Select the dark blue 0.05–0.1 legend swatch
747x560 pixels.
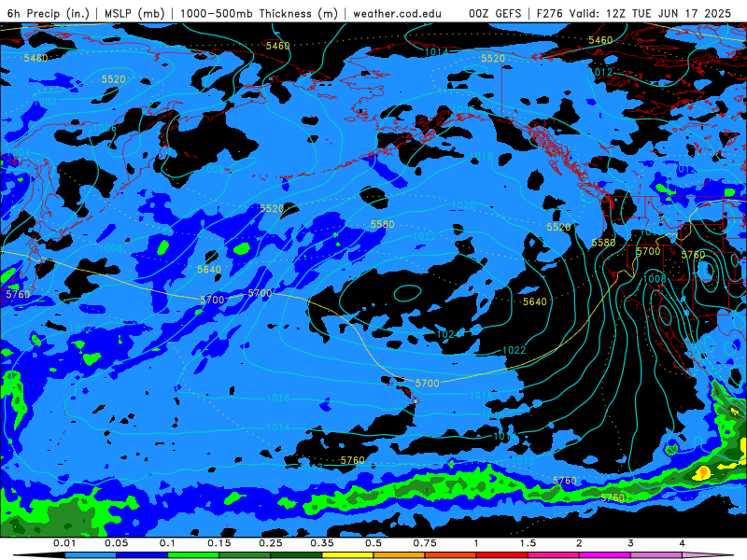[142, 555]
